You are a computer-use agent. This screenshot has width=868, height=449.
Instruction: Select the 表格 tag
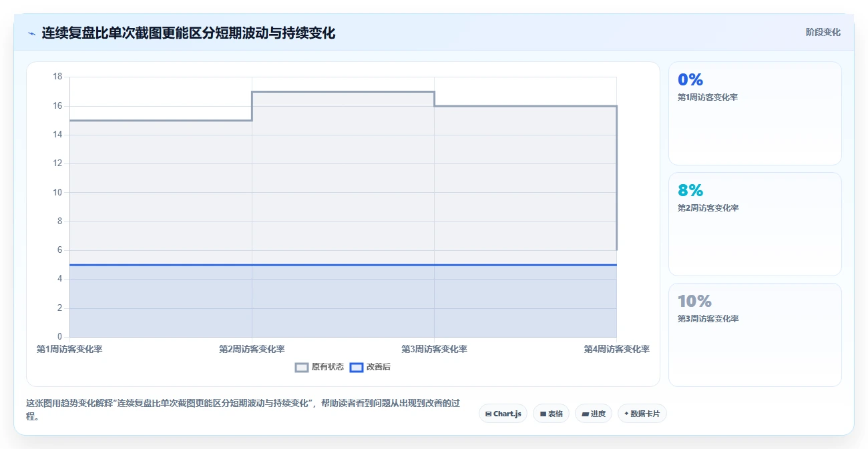(x=551, y=414)
